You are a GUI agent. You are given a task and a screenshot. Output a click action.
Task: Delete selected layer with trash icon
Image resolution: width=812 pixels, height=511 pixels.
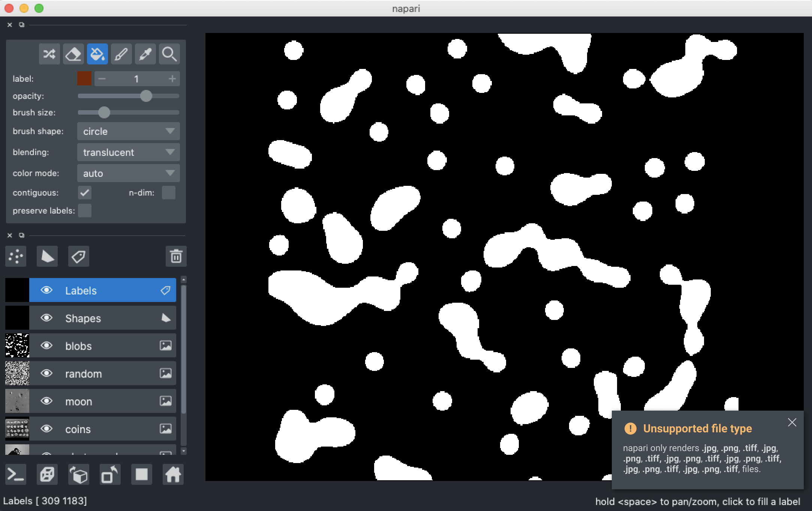point(176,257)
